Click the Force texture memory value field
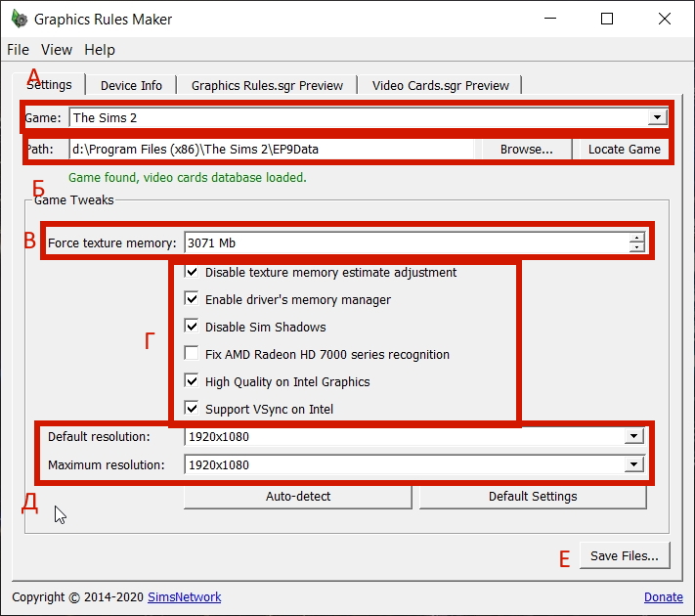This screenshot has height=616, width=695. pyautogui.click(x=407, y=242)
